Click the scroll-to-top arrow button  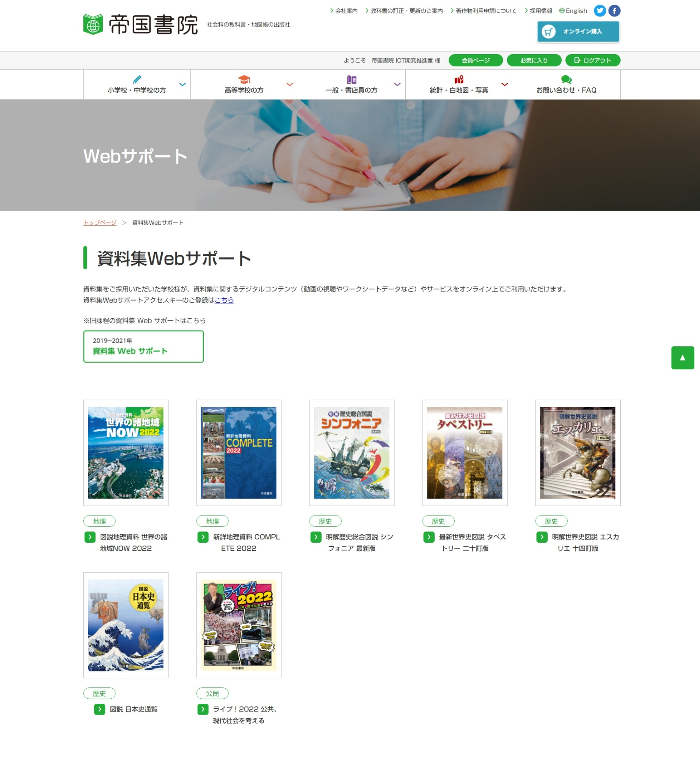pyautogui.click(x=682, y=358)
